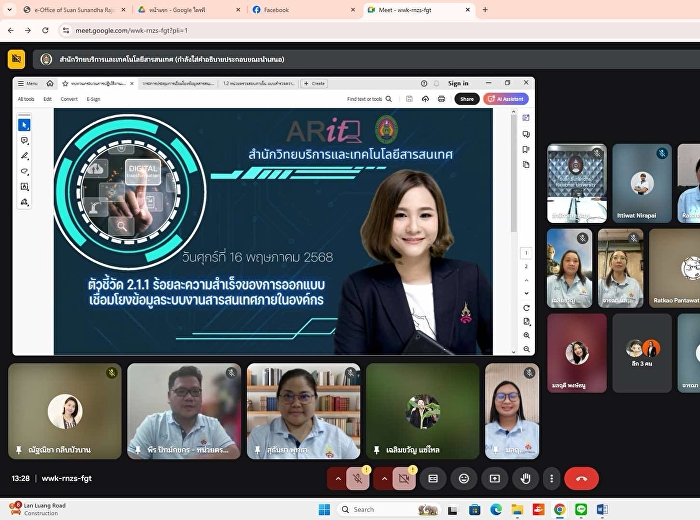This screenshot has width=700, height=520.
Task: Open Acrobat comments panel icon on right
Action: 526,134
